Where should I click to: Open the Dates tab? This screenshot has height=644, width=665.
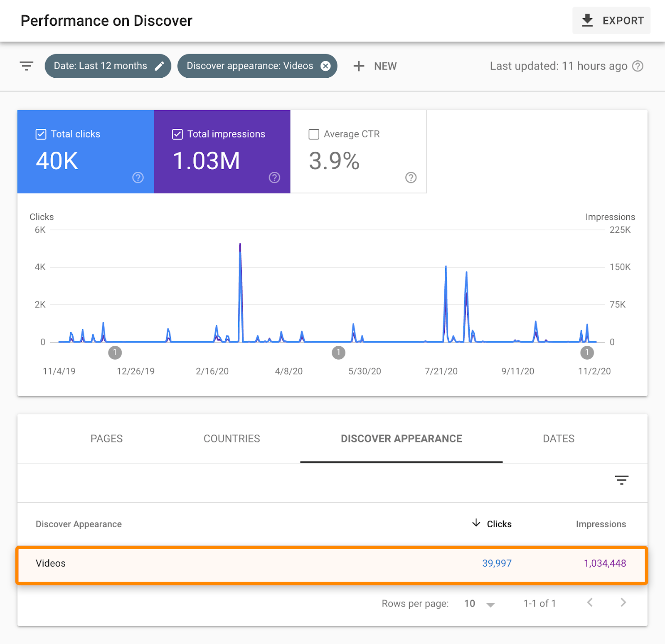(x=558, y=439)
